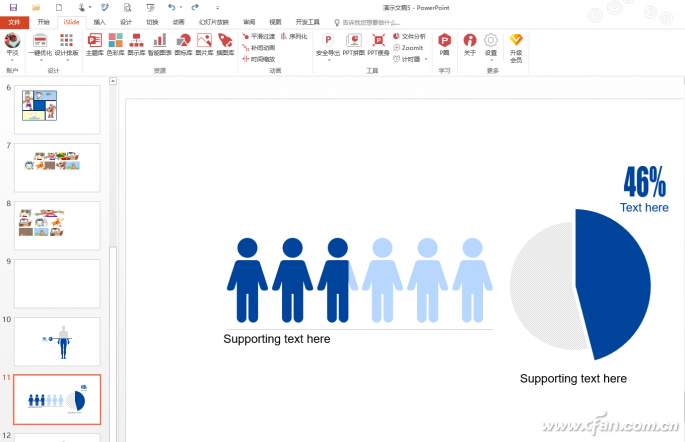
Task: Click the 时间缩放 time scaling tool
Action: 259,59
